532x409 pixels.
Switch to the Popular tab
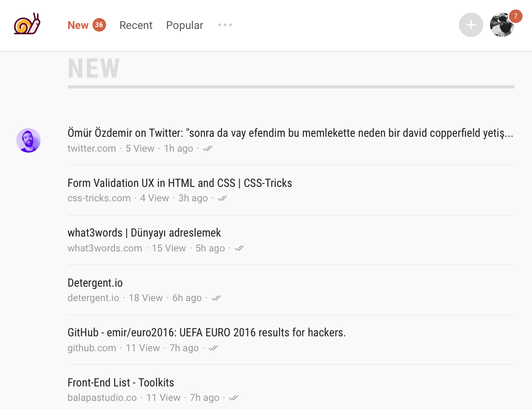click(185, 25)
